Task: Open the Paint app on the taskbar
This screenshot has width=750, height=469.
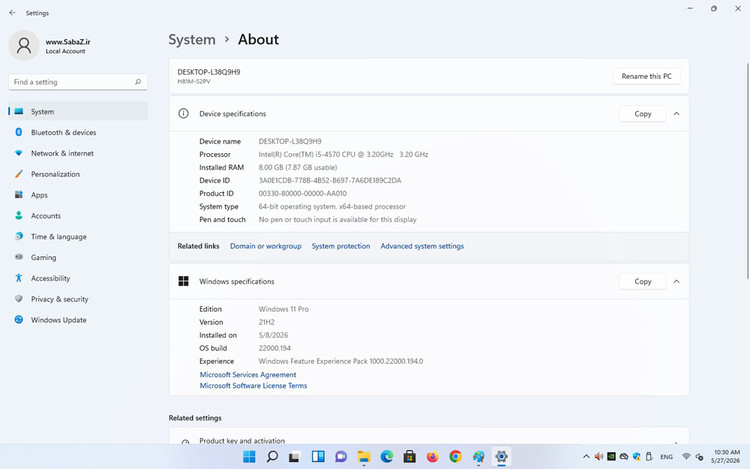Action: pos(478,457)
